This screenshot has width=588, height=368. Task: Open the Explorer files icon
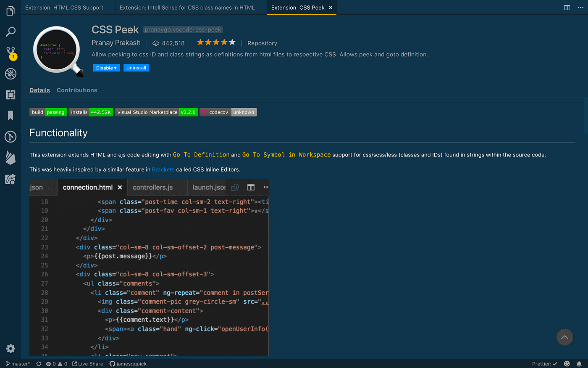tap(10, 11)
